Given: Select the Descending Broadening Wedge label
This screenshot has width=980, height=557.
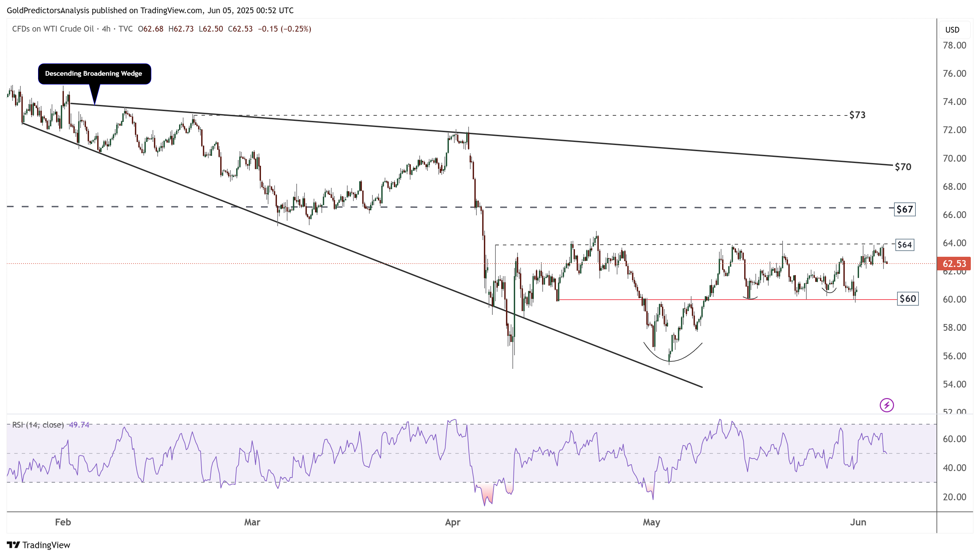Looking at the screenshot, I should (94, 73).
